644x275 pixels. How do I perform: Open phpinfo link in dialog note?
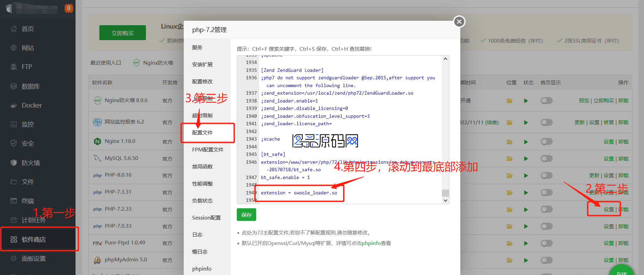point(371,243)
